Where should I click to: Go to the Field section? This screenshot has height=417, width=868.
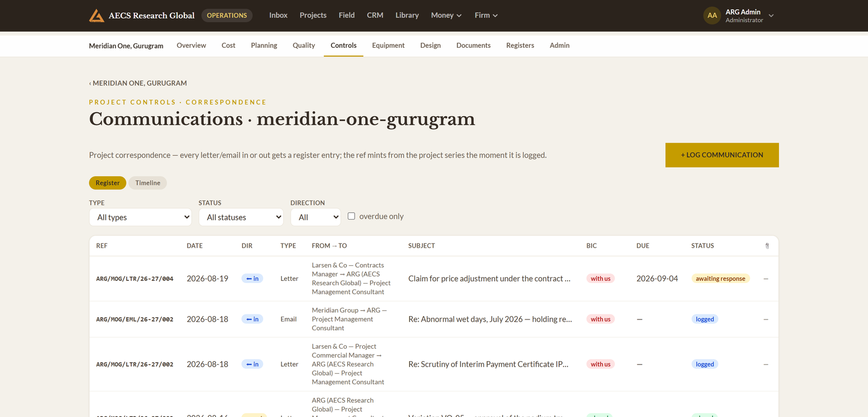[347, 15]
